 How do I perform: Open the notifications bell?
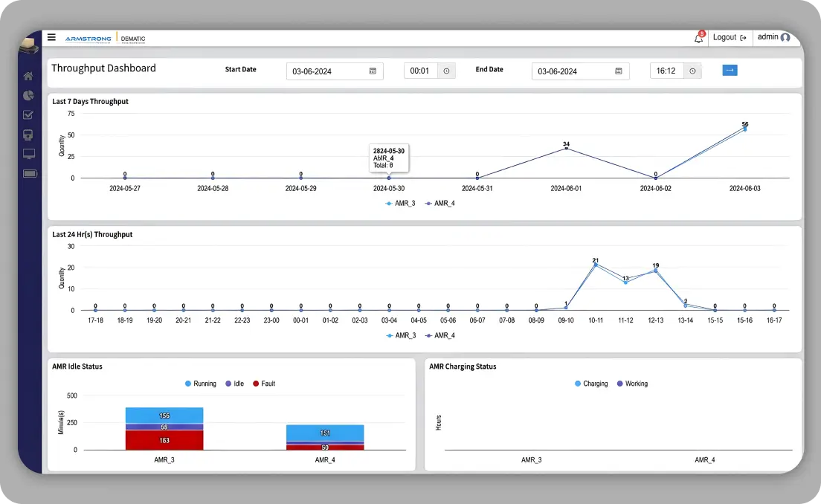[x=698, y=38]
